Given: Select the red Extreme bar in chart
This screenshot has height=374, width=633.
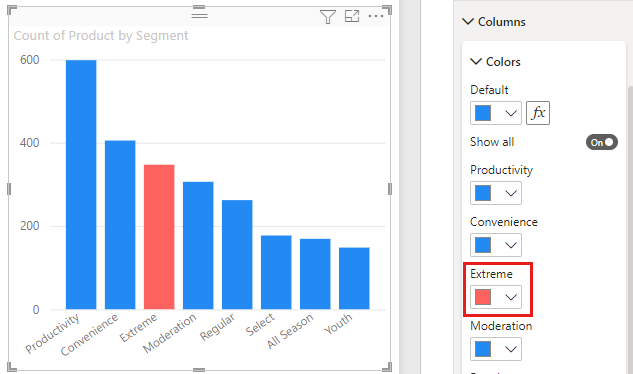Looking at the screenshot, I should [159, 237].
